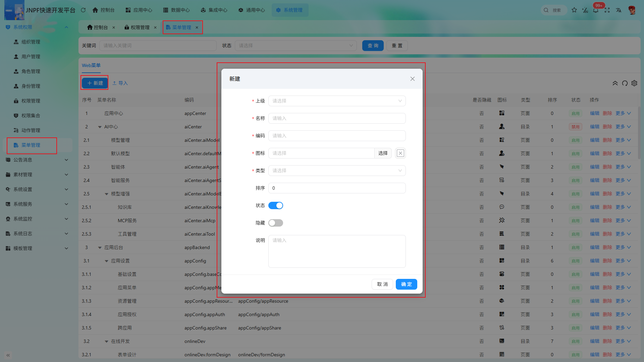The image size is (644, 362).
Task: Open table column settings gear icon
Action: pos(634,83)
